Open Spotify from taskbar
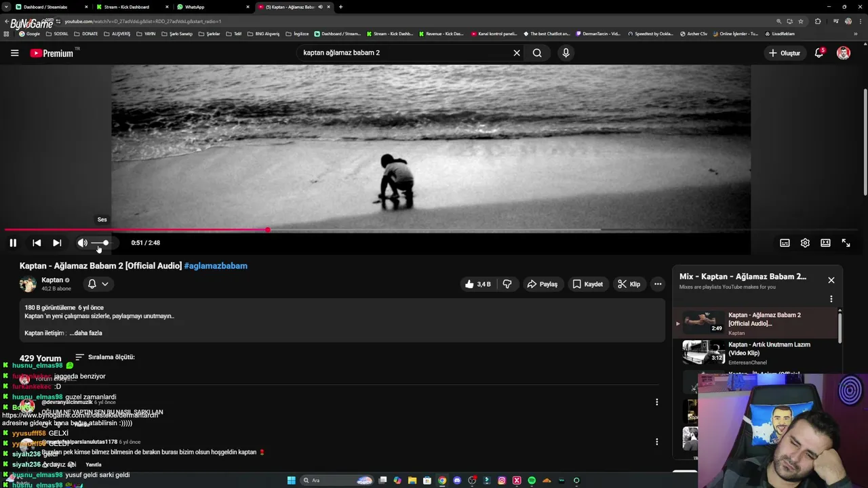 532,481
